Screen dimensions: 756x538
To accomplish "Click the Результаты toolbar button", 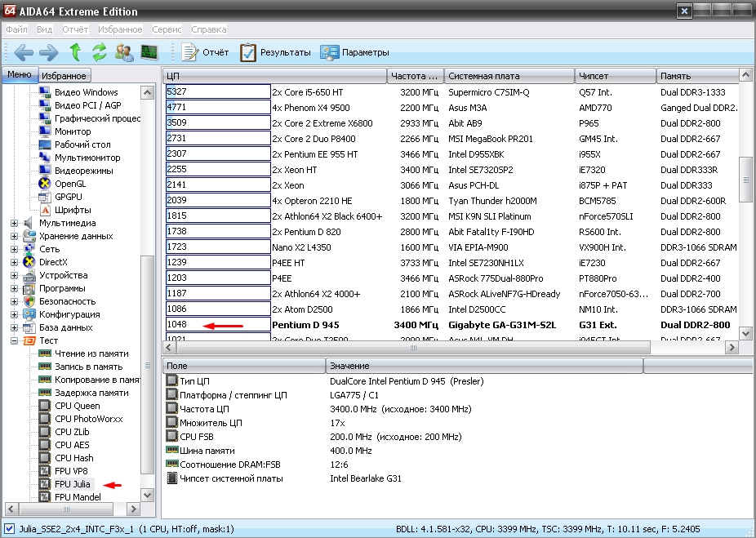I will tap(275, 52).
